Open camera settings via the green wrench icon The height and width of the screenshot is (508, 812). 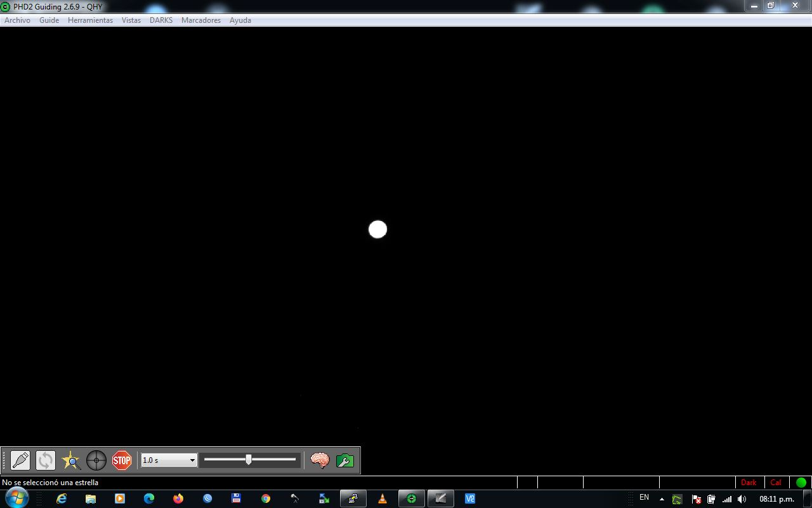click(x=345, y=460)
